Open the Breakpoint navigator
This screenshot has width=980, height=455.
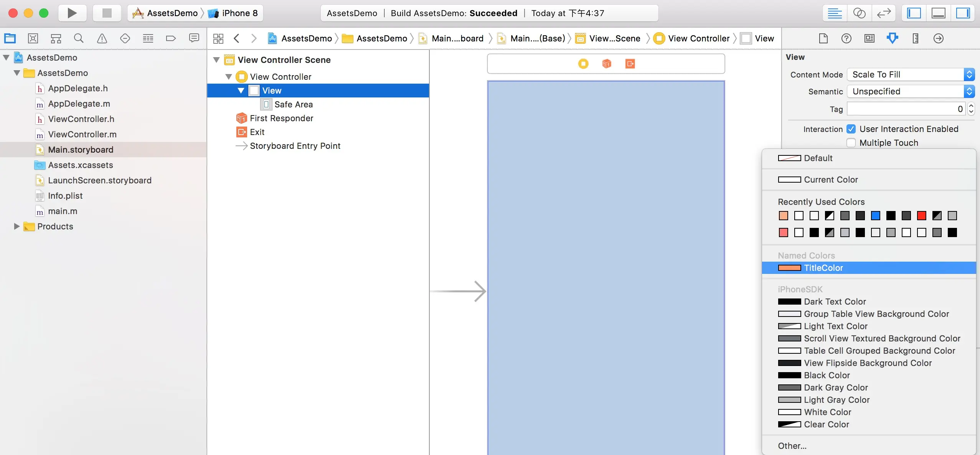(x=171, y=38)
